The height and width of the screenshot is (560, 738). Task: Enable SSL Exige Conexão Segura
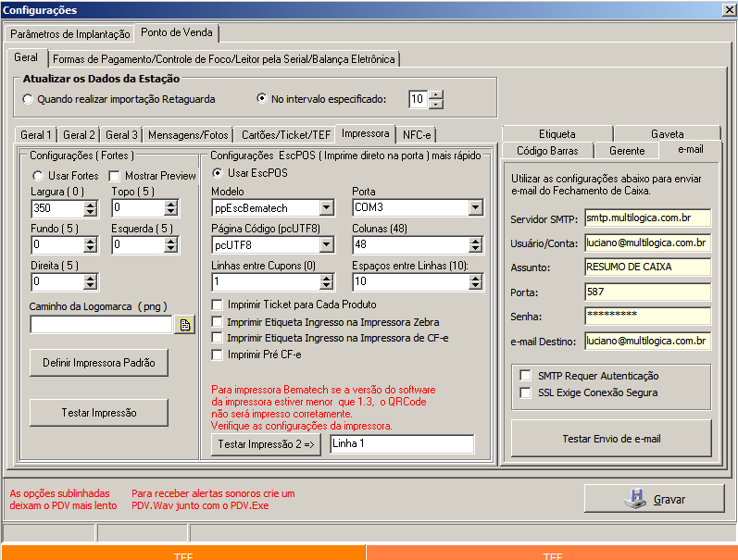click(525, 392)
